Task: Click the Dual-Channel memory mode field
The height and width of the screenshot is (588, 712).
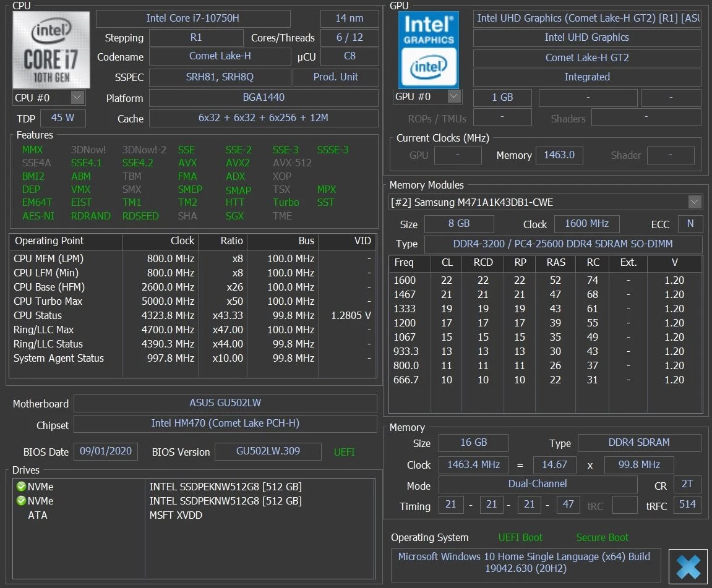Action: (538, 484)
